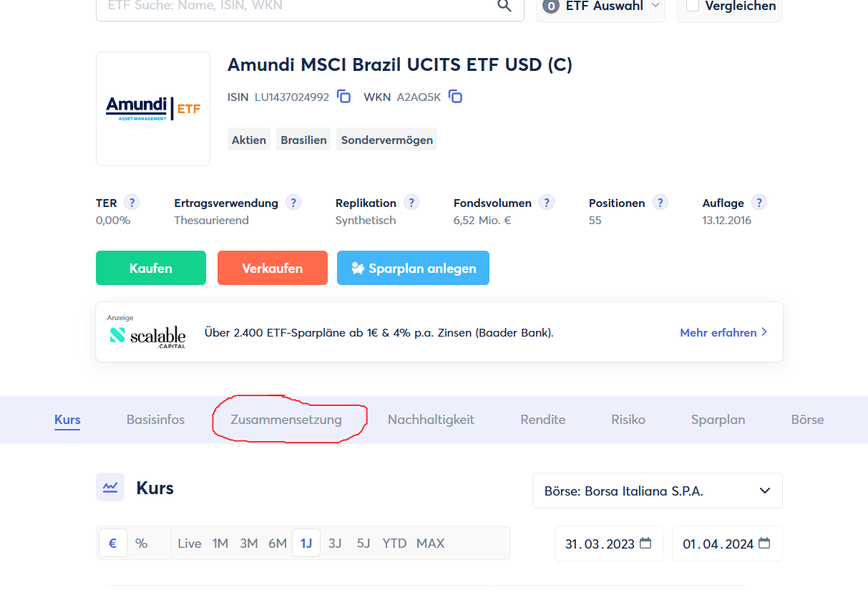Image resolution: width=868 pixels, height=593 pixels.
Task: Select the 3M time range
Action: tap(249, 544)
